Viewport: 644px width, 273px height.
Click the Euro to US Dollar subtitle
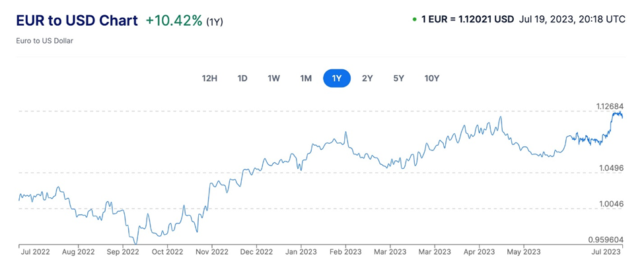(44, 41)
